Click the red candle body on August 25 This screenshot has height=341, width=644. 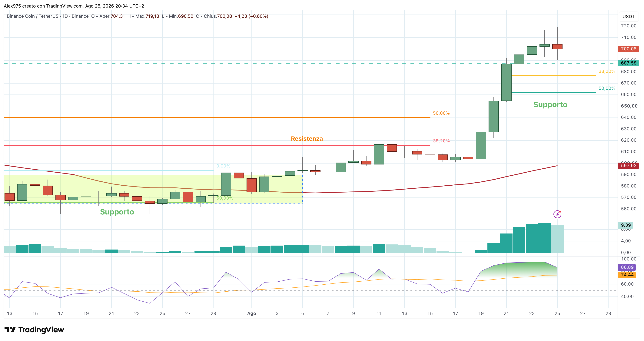[x=557, y=47]
